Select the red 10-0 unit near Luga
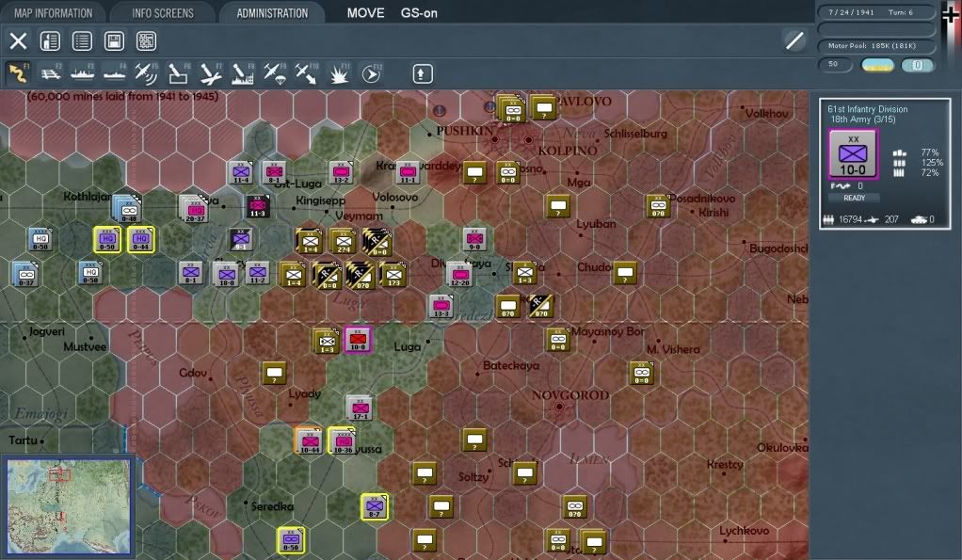 click(x=358, y=340)
